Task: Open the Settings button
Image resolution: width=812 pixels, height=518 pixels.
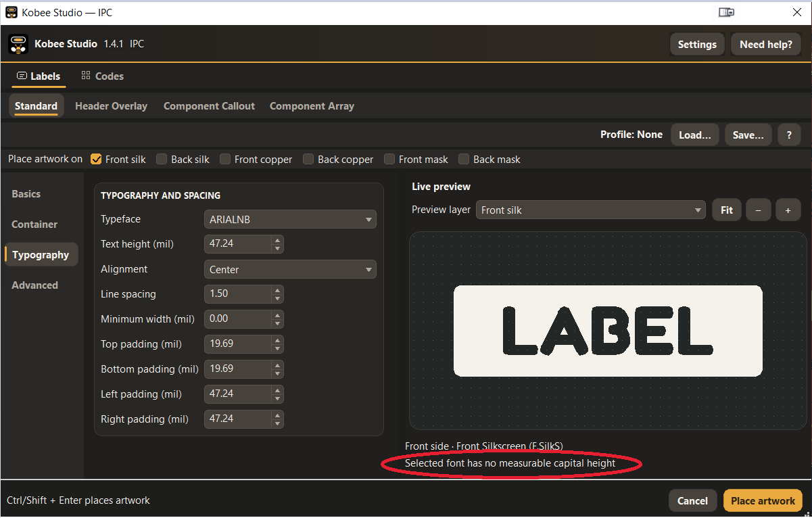Action: (x=697, y=44)
